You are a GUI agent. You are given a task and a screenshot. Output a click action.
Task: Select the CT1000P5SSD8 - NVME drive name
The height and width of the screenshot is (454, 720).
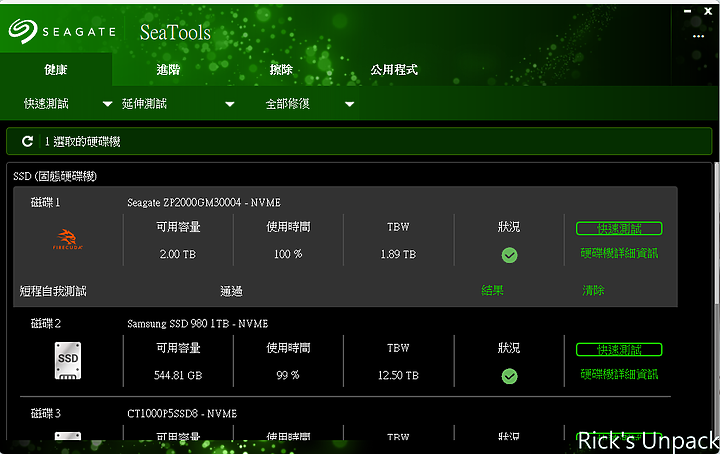pyautogui.click(x=182, y=414)
